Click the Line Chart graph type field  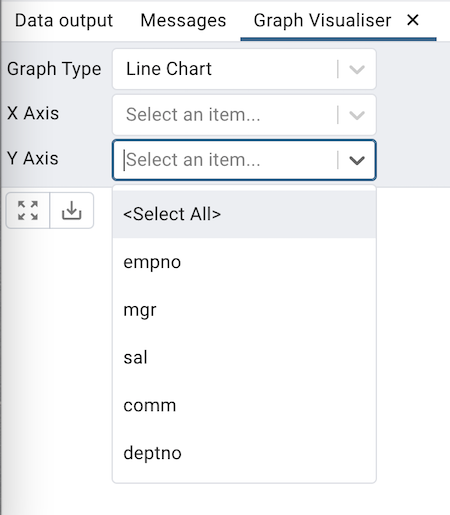coord(244,69)
